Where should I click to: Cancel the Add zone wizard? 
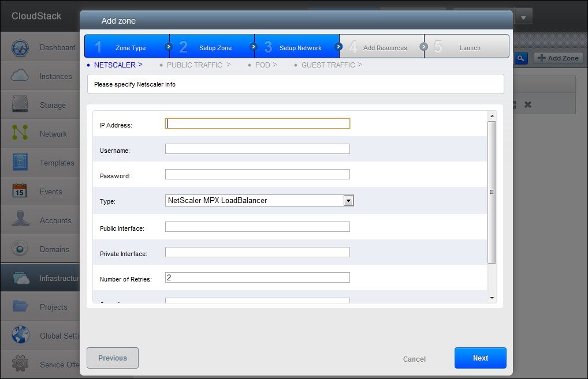pyautogui.click(x=414, y=359)
